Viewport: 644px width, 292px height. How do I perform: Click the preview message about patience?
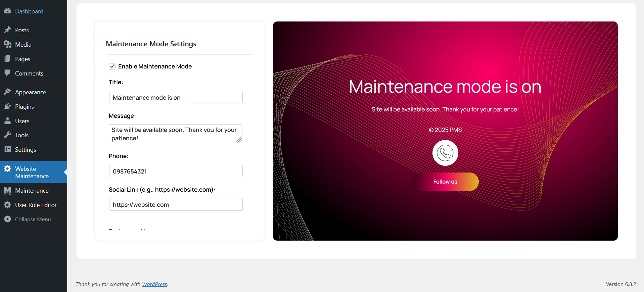pyautogui.click(x=445, y=109)
